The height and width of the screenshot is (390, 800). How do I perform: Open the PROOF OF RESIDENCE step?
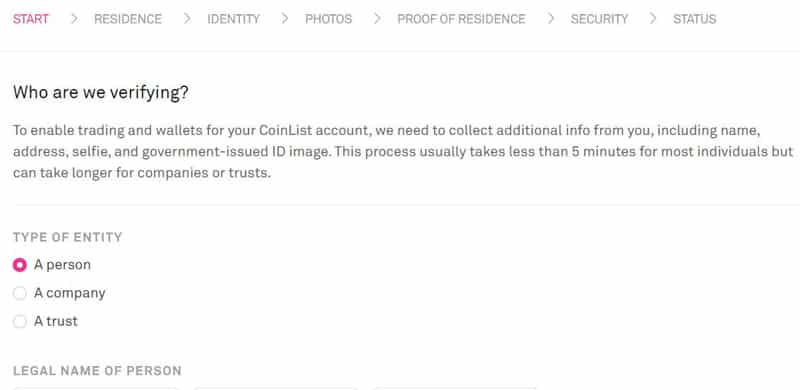coord(461,19)
